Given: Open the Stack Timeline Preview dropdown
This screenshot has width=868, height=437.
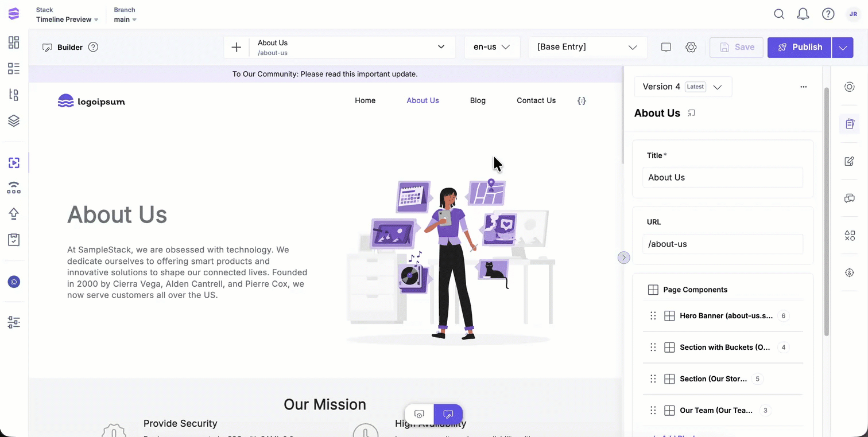Looking at the screenshot, I should pos(67,19).
